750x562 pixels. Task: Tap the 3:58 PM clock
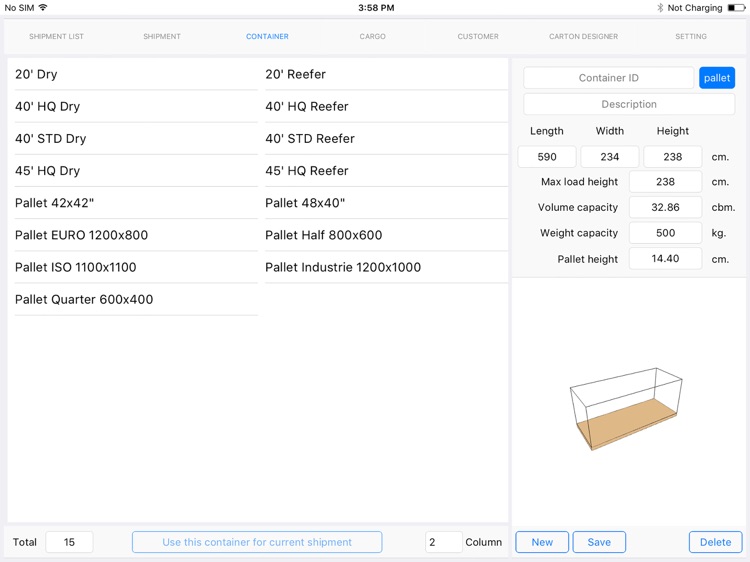click(376, 8)
